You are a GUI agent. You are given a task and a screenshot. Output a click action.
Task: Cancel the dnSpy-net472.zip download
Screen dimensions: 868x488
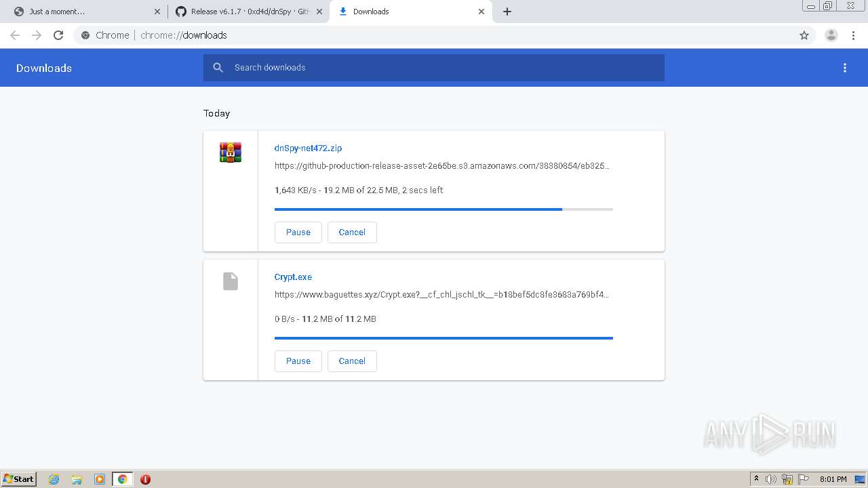[x=352, y=232]
